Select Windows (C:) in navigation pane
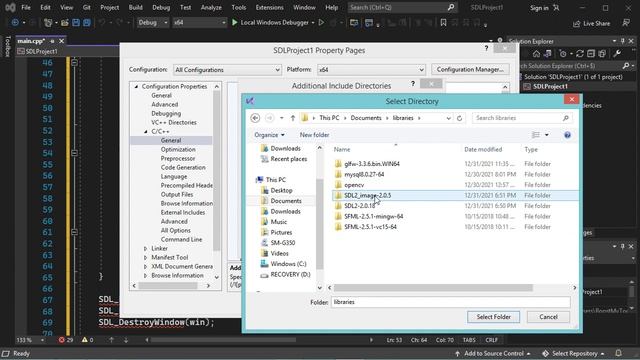The width and height of the screenshot is (640, 360). click(x=288, y=264)
